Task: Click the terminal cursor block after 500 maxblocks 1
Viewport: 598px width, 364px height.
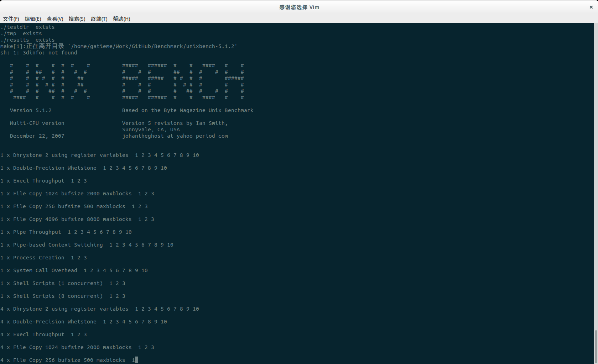Action: point(136,360)
